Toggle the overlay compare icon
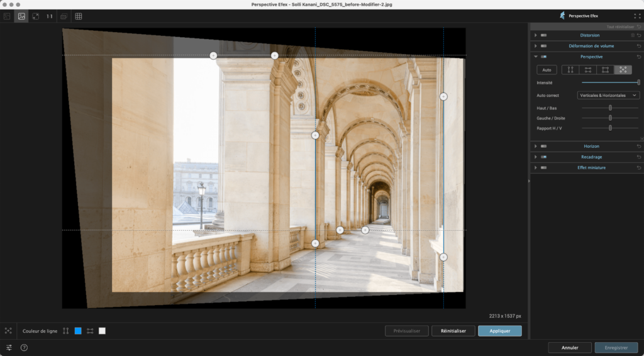Image resolution: width=644 pixels, height=356 pixels. (64, 16)
